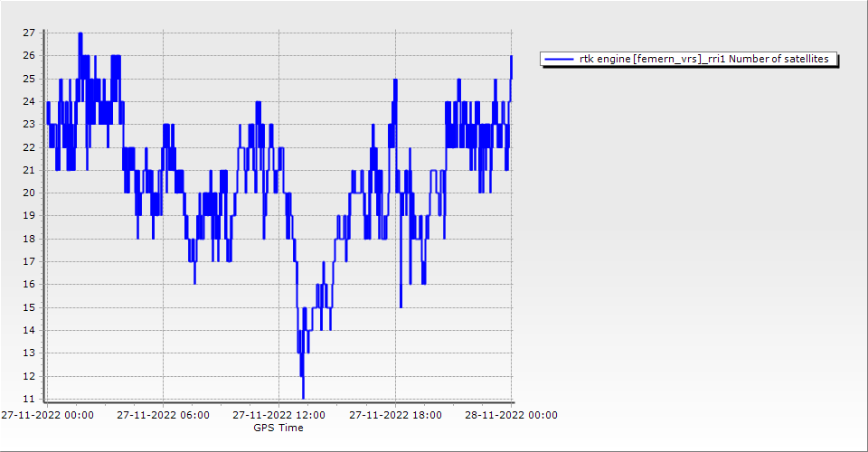The image size is (868, 452).
Task: Click the y-axis label 15
Action: pos(28,308)
